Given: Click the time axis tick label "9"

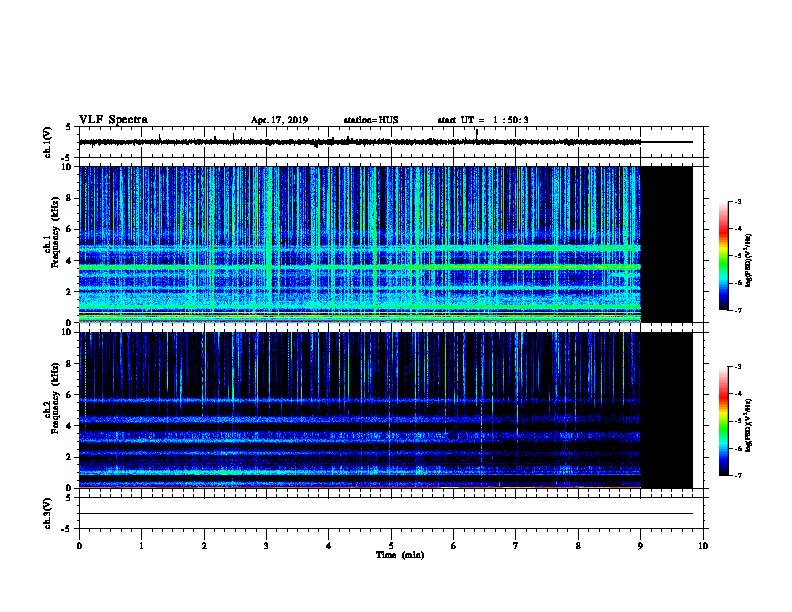Looking at the screenshot, I should tap(640, 546).
